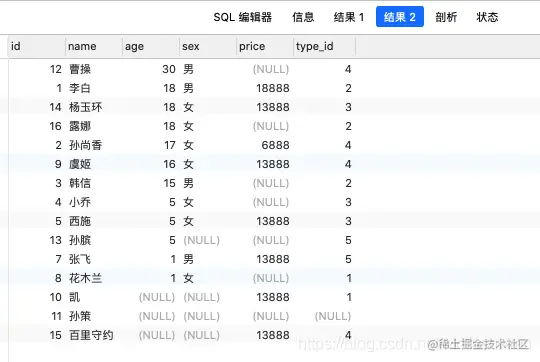
Task: Click type_id 5 in 张飞 row
Action: (348, 259)
